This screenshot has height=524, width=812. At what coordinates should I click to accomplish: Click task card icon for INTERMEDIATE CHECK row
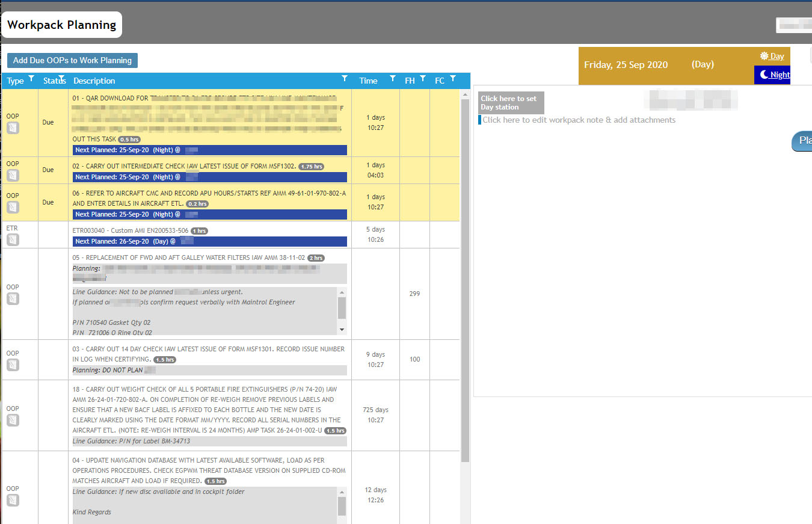point(13,175)
